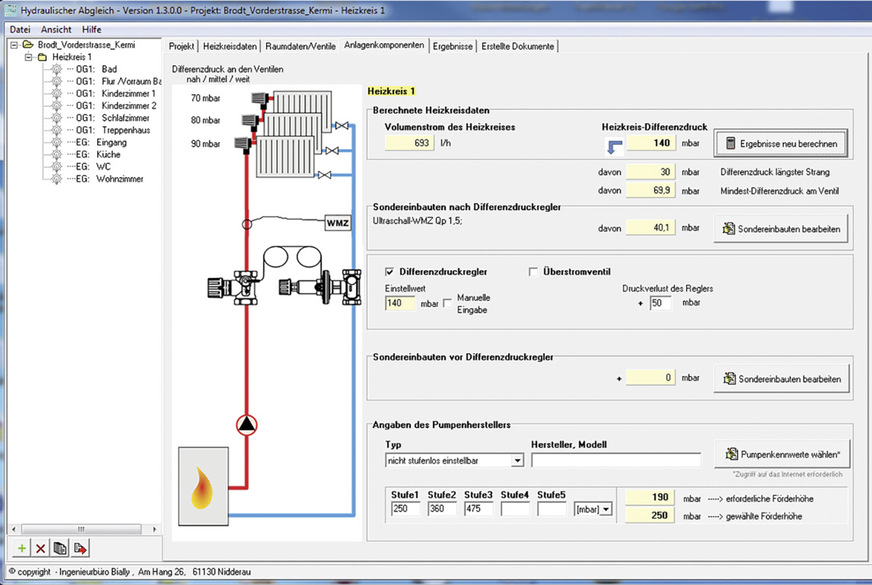Uncheck the Differenzdruckregler checkbox
The height and width of the screenshot is (585, 872).
pos(390,271)
